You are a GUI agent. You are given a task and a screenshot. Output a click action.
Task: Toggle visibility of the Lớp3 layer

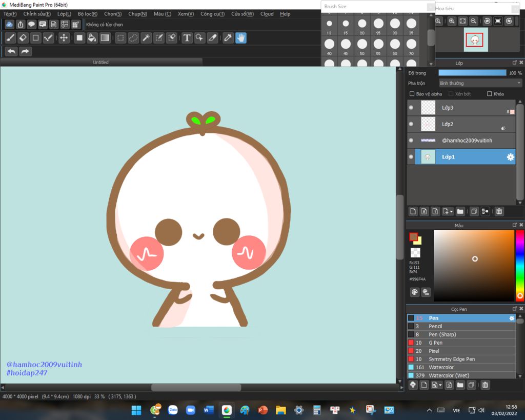coord(411,108)
